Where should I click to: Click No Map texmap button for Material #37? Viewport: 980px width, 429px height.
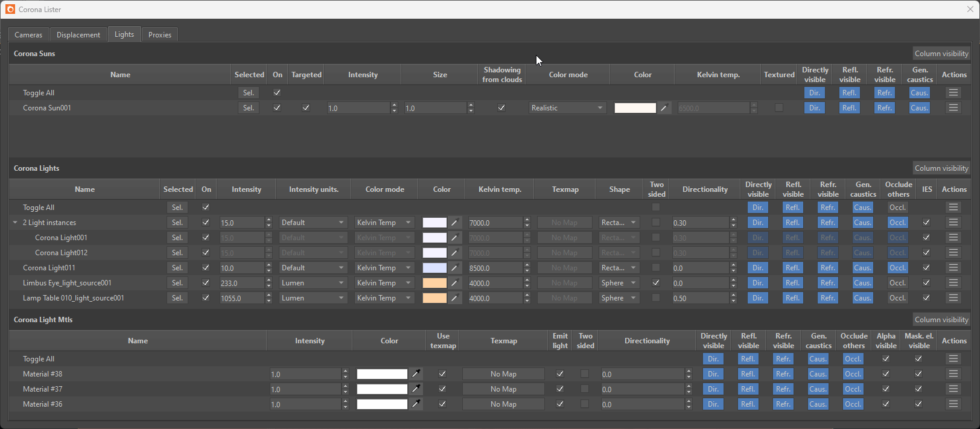tap(503, 389)
